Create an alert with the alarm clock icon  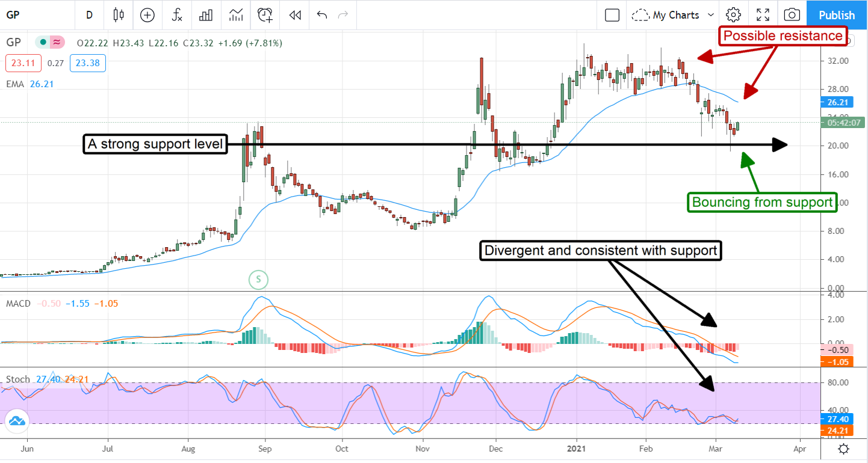265,15
